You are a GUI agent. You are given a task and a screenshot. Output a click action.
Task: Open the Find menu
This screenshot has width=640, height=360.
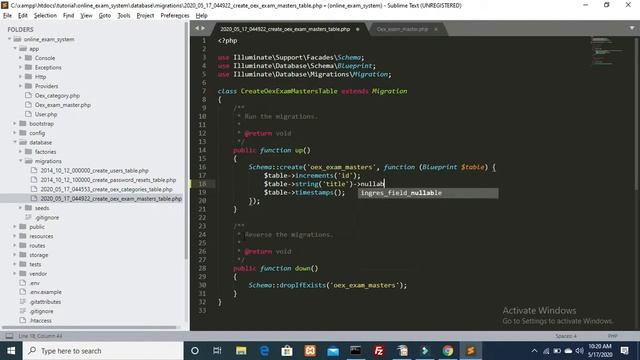click(x=69, y=16)
